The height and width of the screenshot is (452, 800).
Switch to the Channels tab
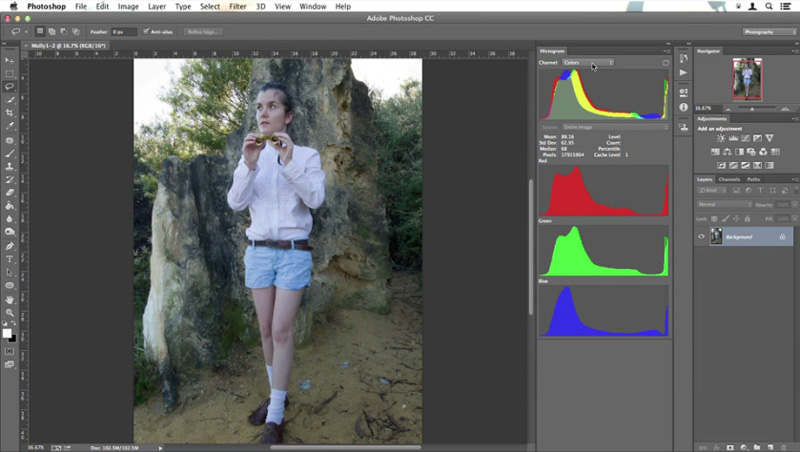730,179
